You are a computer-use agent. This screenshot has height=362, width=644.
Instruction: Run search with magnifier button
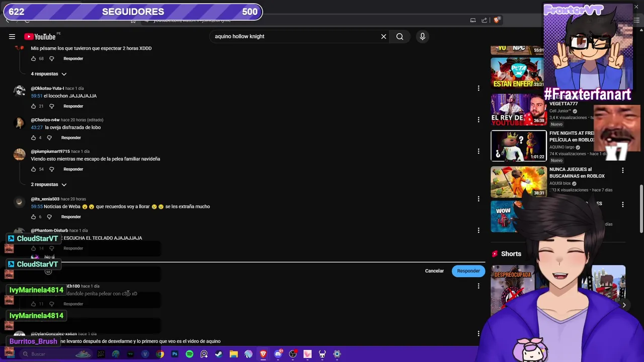(x=399, y=36)
